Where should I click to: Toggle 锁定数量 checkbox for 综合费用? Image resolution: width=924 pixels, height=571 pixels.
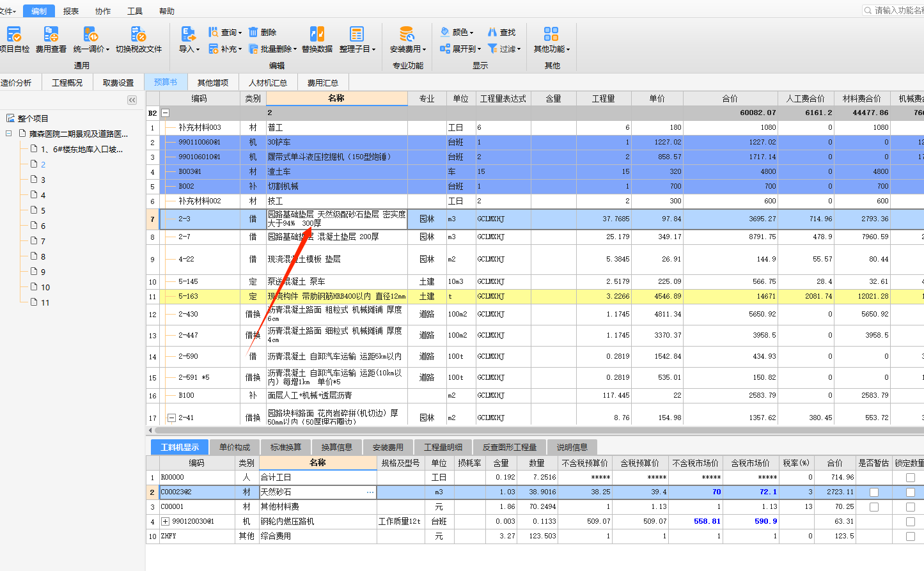[x=911, y=536]
